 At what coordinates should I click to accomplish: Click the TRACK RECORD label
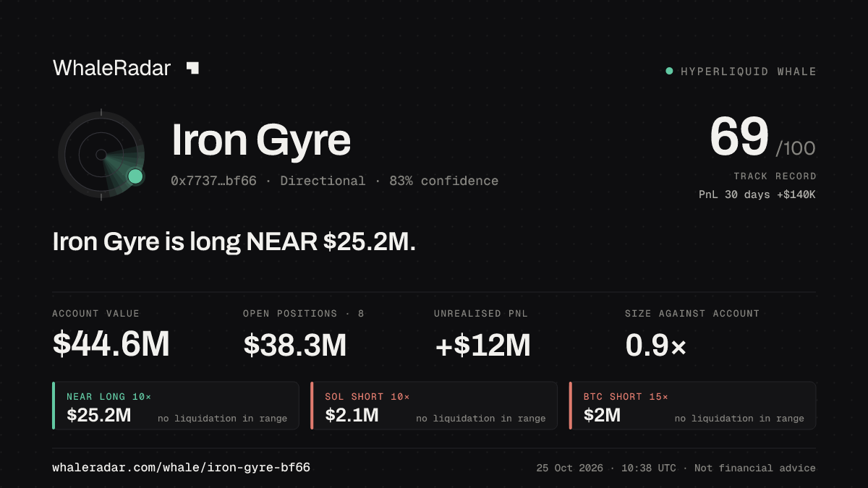(775, 176)
